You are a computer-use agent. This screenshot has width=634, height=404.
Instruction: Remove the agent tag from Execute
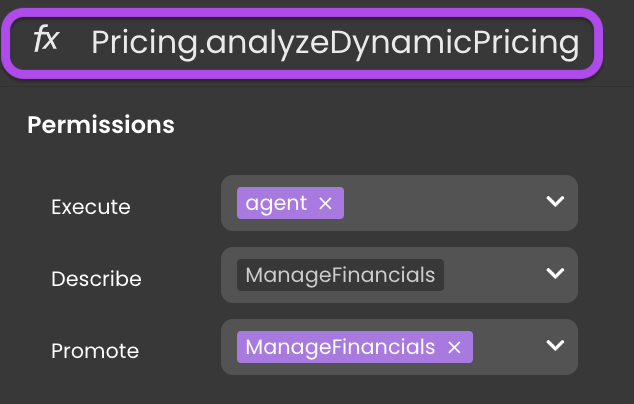pos(325,203)
